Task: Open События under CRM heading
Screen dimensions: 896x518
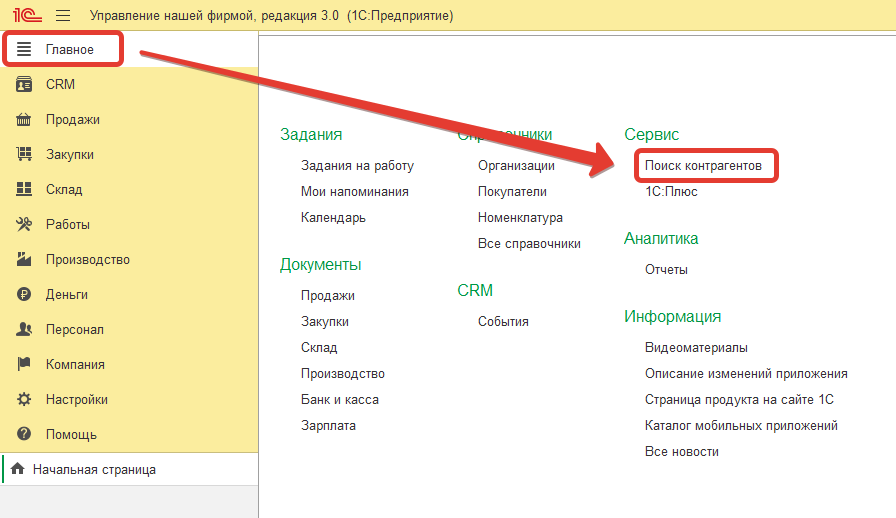Action: coord(503,322)
